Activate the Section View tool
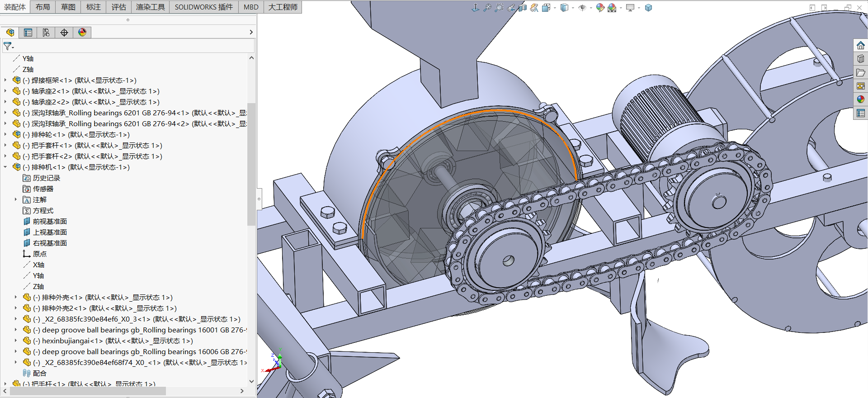This screenshot has height=398, width=868. point(523,8)
